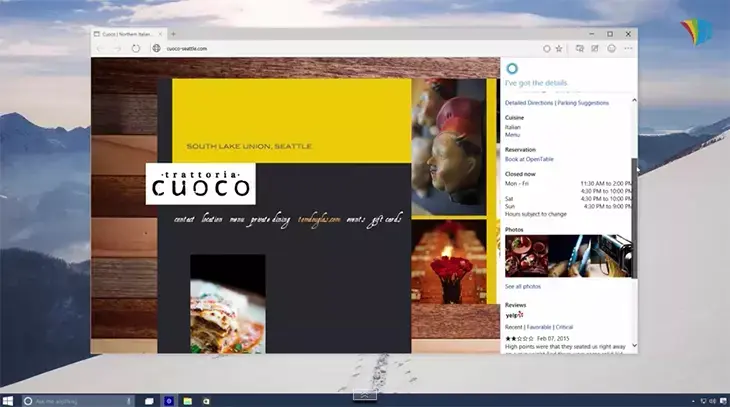Show Critical reviews filter
The width and height of the screenshot is (730, 407).
[564, 327]
